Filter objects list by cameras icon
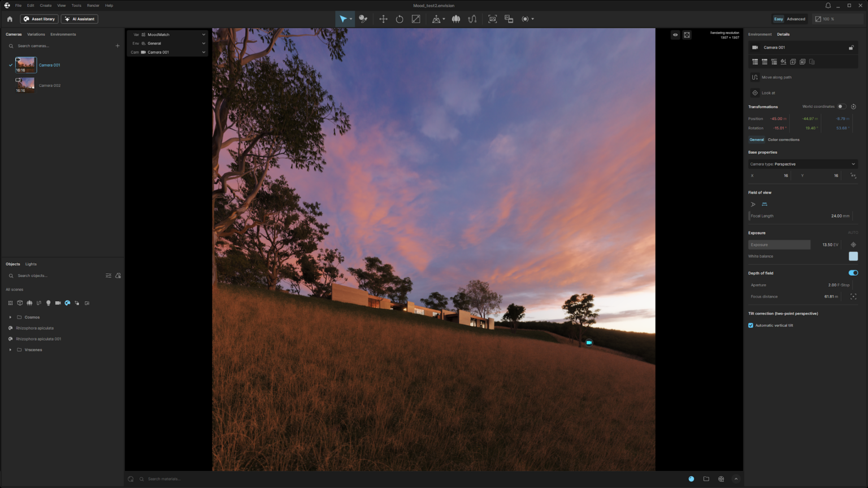The width and height of the screenshot is (868, 488). click(58, 303)
